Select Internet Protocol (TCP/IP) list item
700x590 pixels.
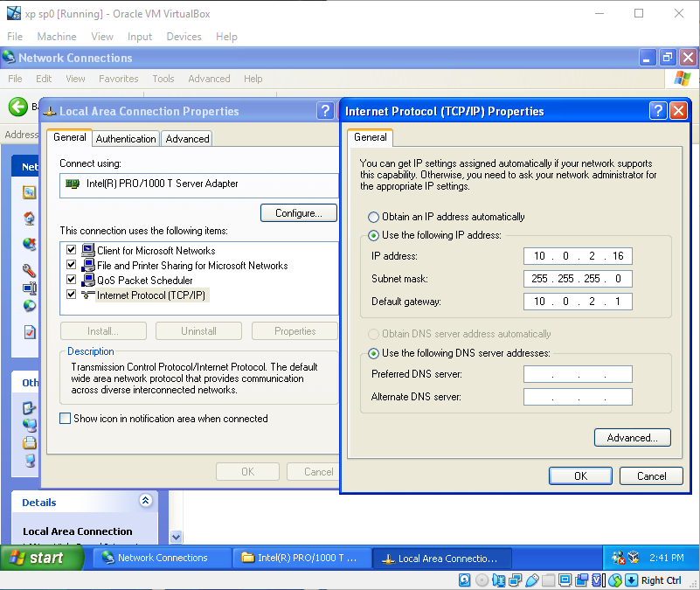(x=151, y=295)
